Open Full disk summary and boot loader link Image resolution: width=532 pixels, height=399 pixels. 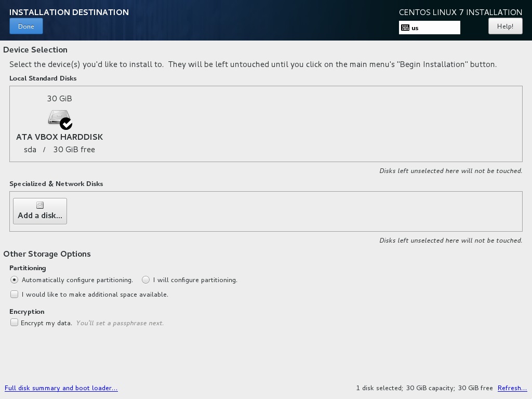(61, 388)
